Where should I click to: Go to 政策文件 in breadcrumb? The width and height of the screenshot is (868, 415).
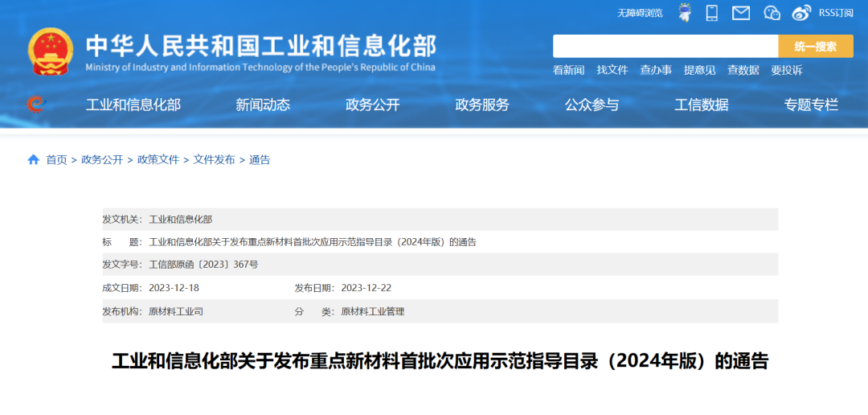[x=158, y=160]
